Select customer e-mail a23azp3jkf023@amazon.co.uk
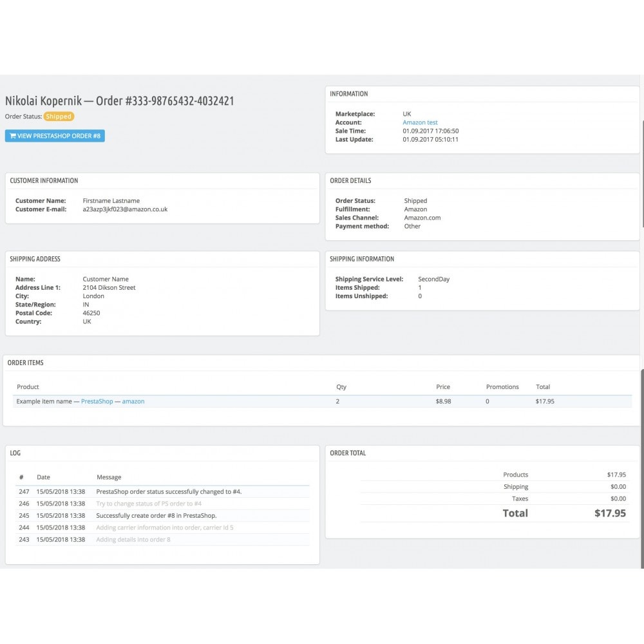Viewport: 644px width, 644px height. [x=125, y=209]
